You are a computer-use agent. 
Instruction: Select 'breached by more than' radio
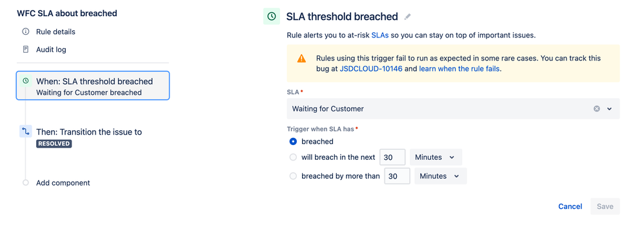tap(293, 176)
